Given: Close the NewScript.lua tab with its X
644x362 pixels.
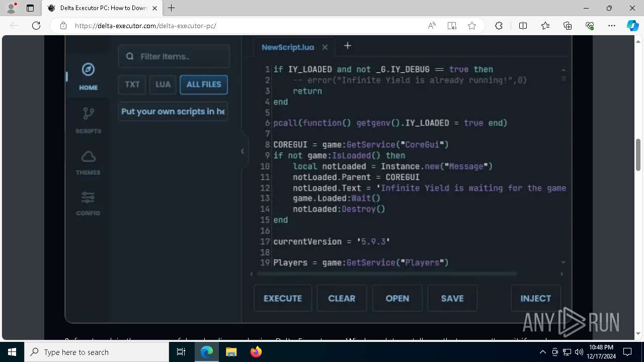Looking at the screenshot, I should (325, 47).
